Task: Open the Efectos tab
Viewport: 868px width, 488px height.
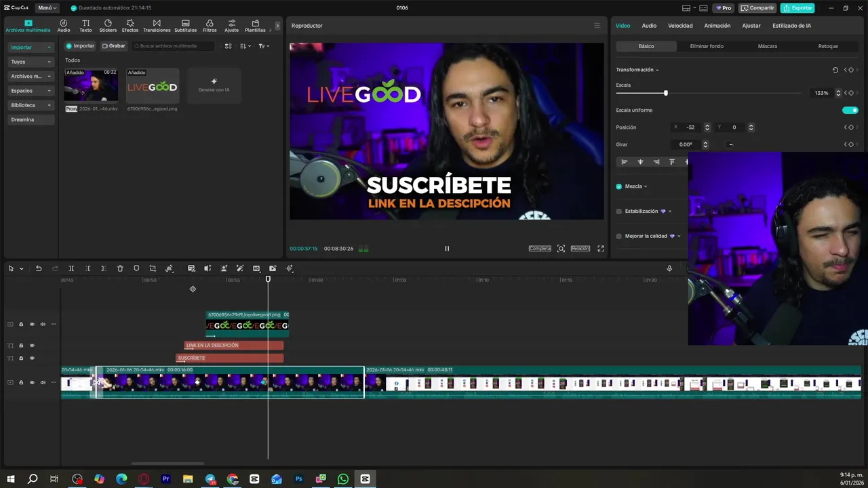Action: pyautogui.click(x=130, y=26)
